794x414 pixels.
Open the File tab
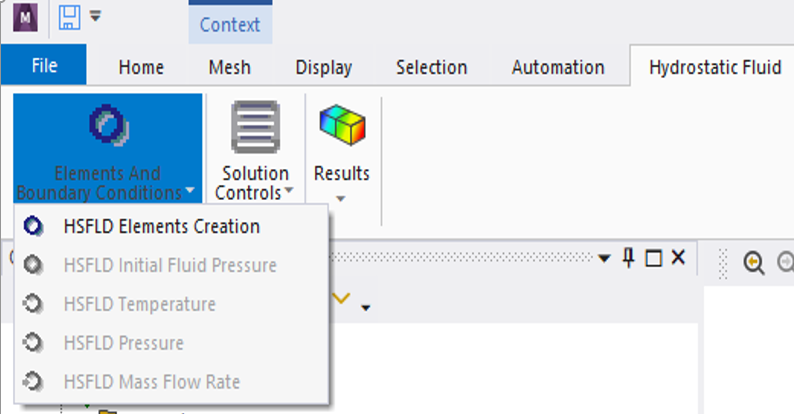click(x=44, y=65)
